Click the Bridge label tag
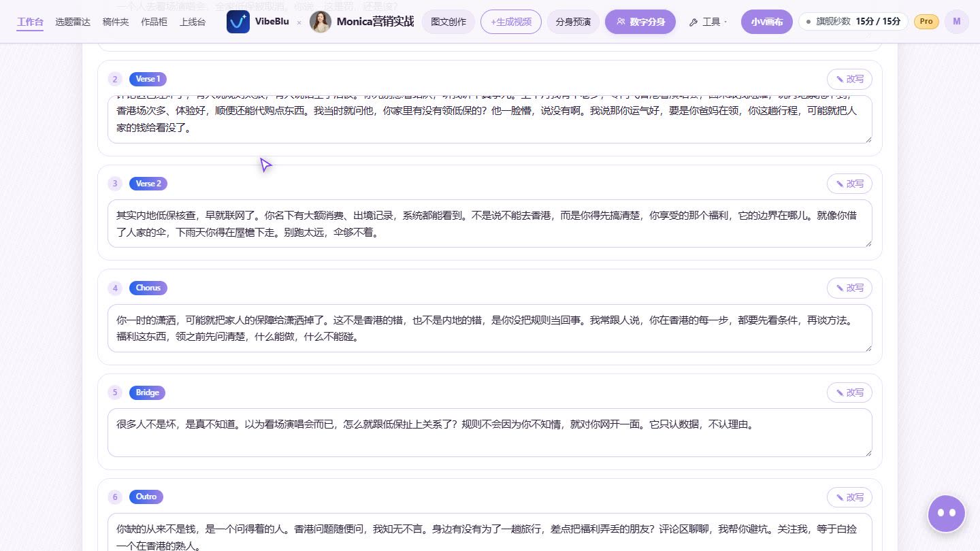 pos(147,393)
